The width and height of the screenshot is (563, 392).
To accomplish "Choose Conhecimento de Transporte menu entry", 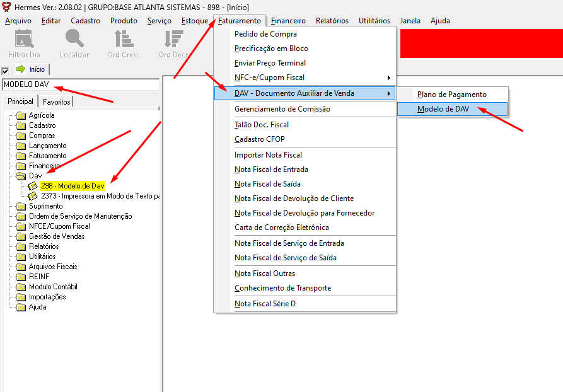I will (305, 288).
